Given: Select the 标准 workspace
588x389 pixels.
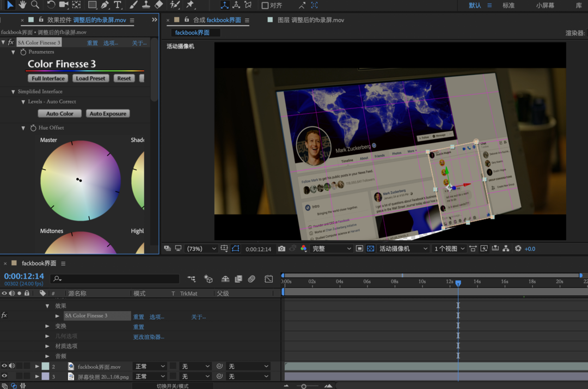Looking at the screenshot, I should coord(509,5).
